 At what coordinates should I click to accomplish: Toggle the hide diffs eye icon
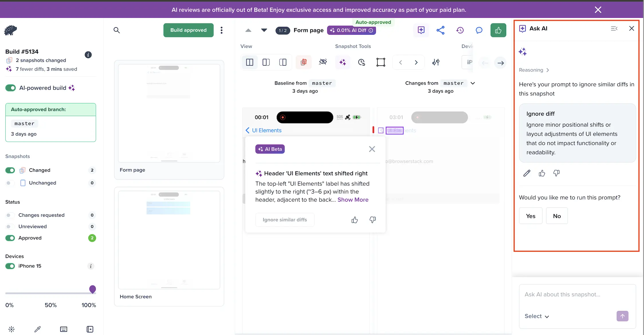coord(323,62)
